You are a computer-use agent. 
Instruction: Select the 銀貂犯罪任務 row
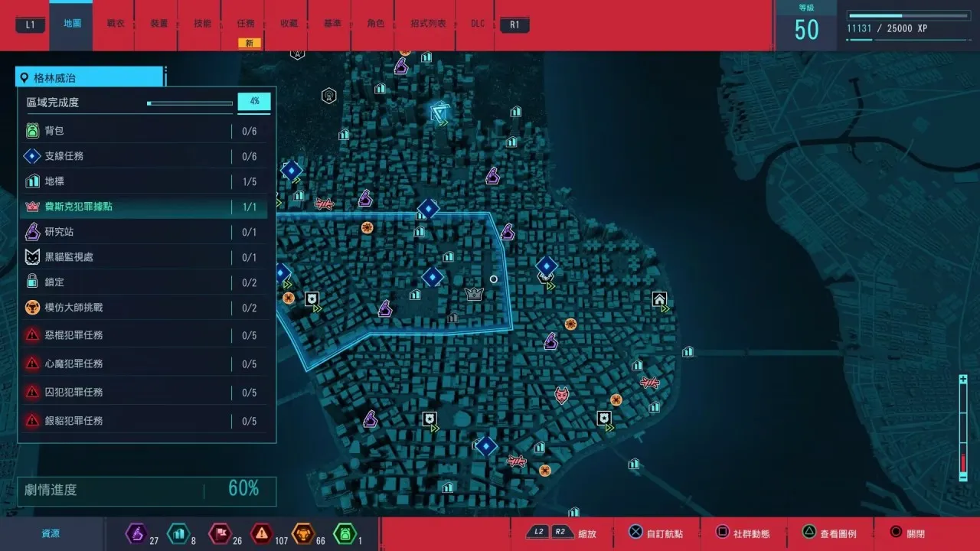click(142, 420)
